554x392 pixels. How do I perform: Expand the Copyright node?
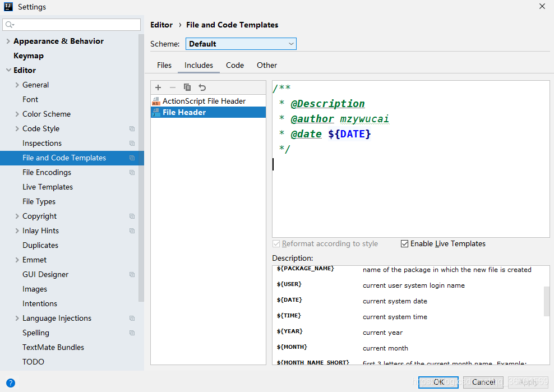17,216
